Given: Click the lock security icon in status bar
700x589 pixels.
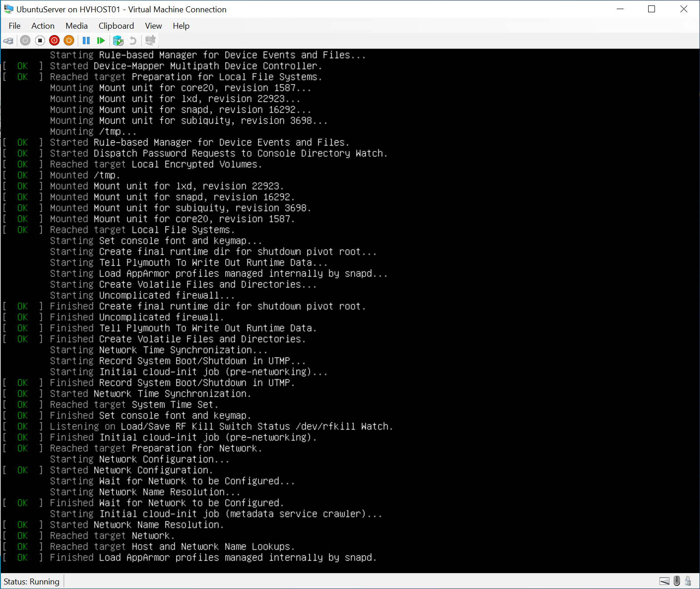Looking at the screenshot, I should pyautogui.click(x=688, y=581).
